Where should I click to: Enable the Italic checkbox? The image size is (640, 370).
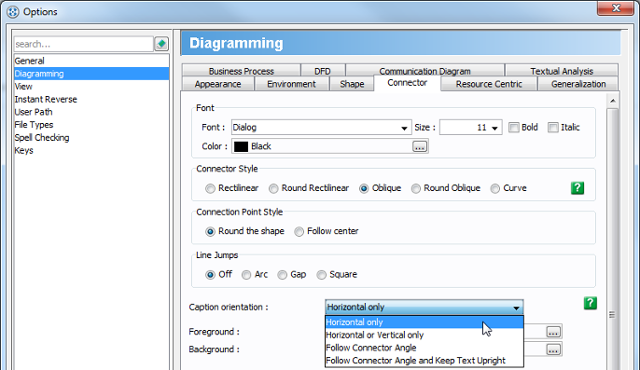[553, 128]
